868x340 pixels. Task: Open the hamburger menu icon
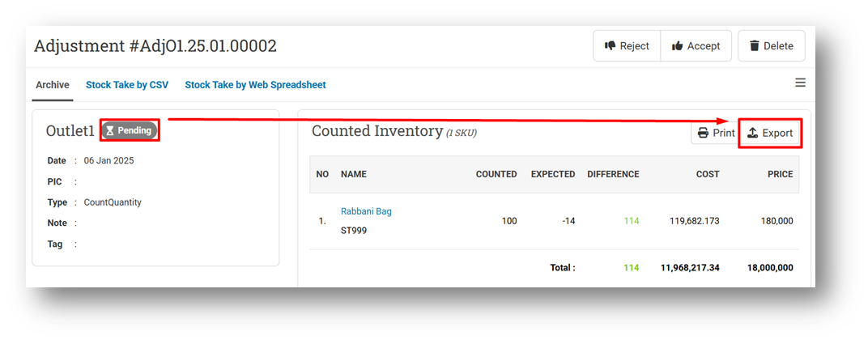(800, 83)
